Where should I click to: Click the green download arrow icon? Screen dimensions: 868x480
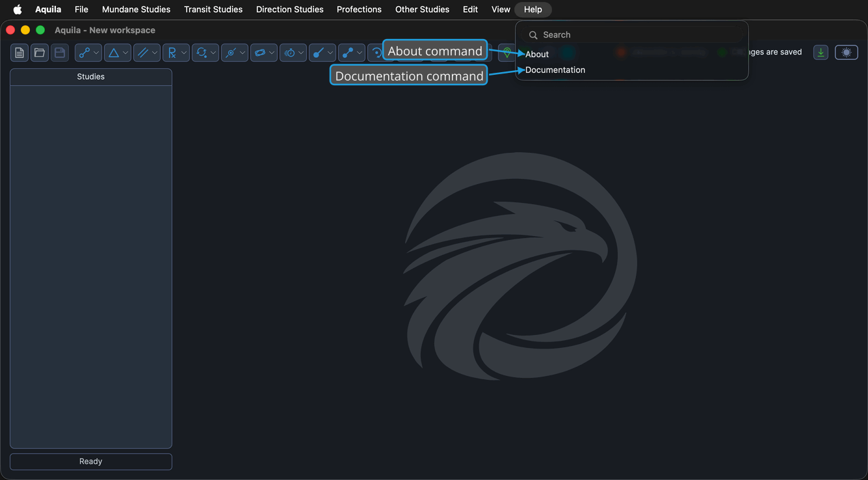[821, 53]
